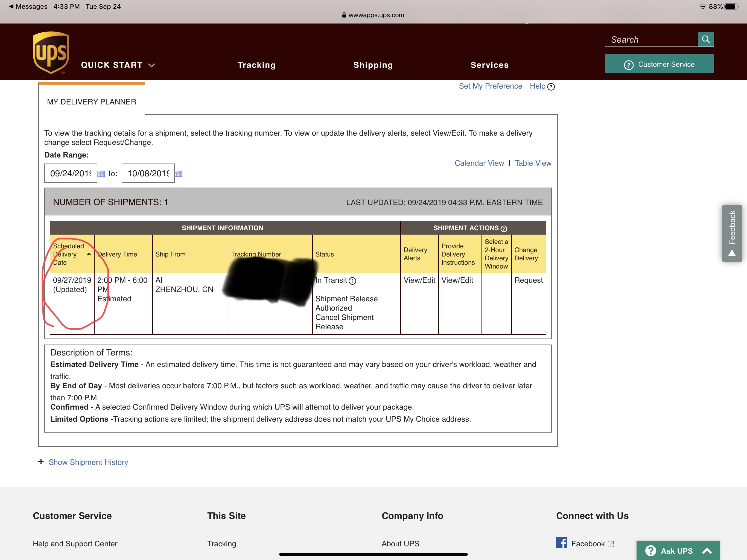Screen dimensions: 747x560
Task: Click the UPS shield logo
Action: coord(51,52)
